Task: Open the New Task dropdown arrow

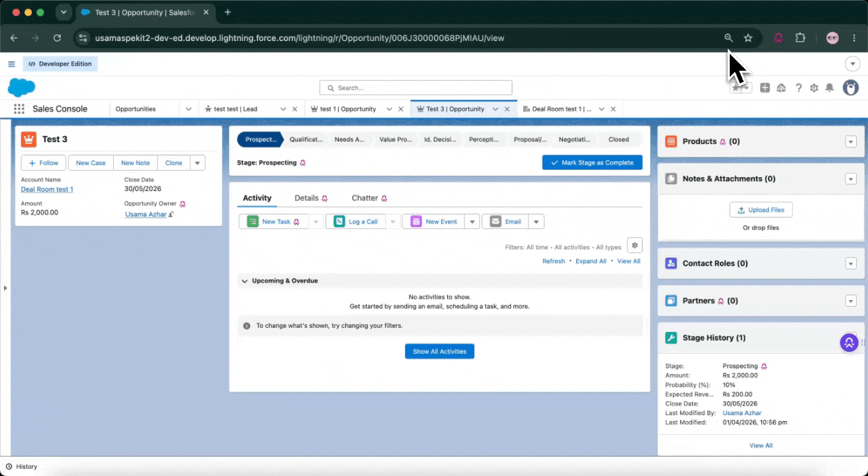Action: pos(316,222)
